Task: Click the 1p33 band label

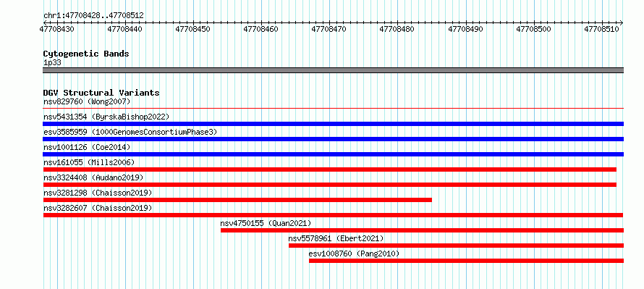Action: [52, 63]
